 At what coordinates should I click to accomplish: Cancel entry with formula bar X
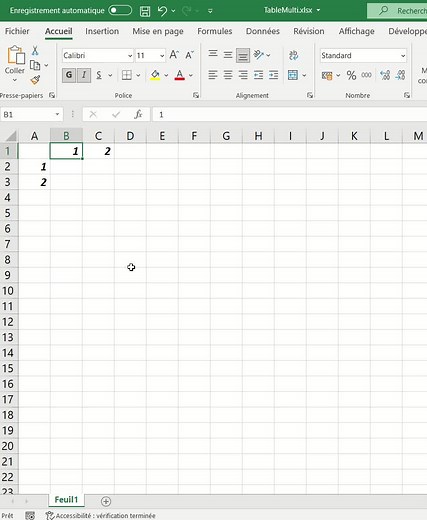(93, 115)
